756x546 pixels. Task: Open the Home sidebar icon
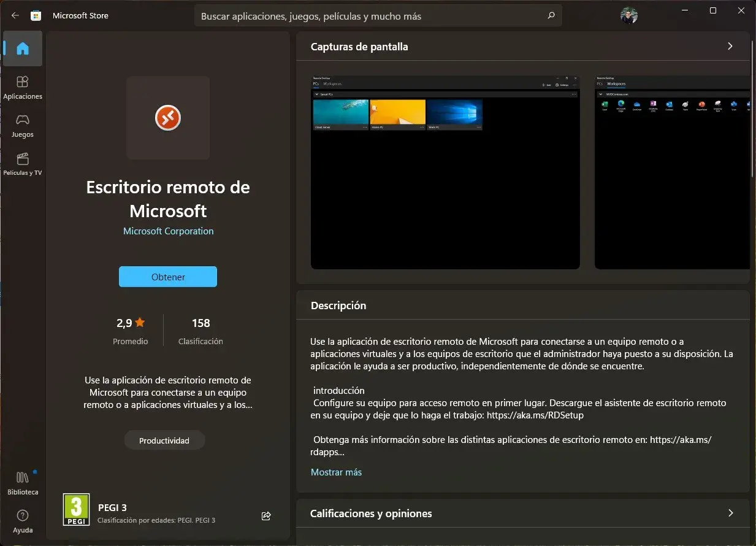coord(23,48)
